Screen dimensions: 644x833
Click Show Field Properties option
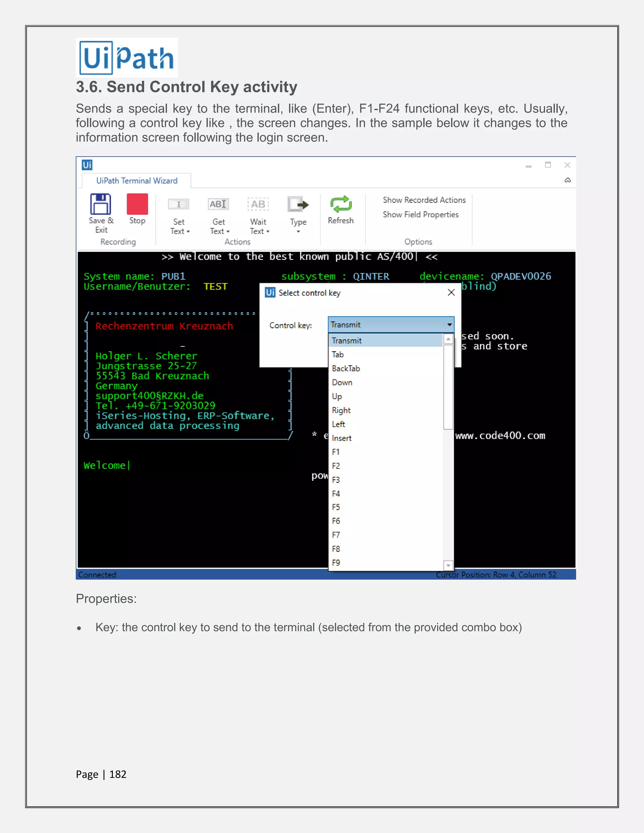tap(421, 214)
